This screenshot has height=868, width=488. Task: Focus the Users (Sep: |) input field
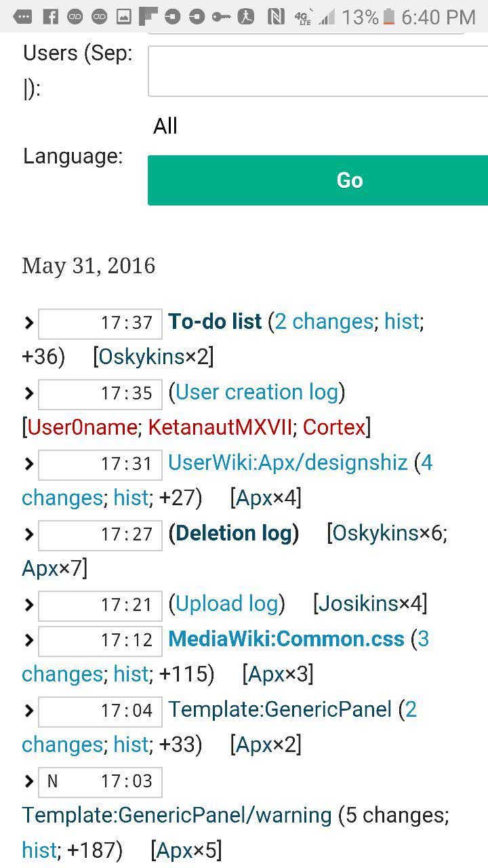coord(318,71)
